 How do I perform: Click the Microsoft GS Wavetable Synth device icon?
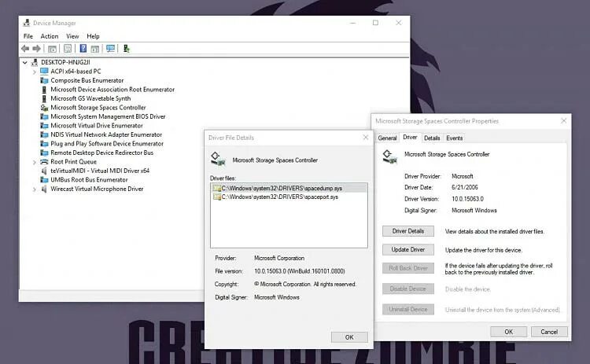click(44, 98)
